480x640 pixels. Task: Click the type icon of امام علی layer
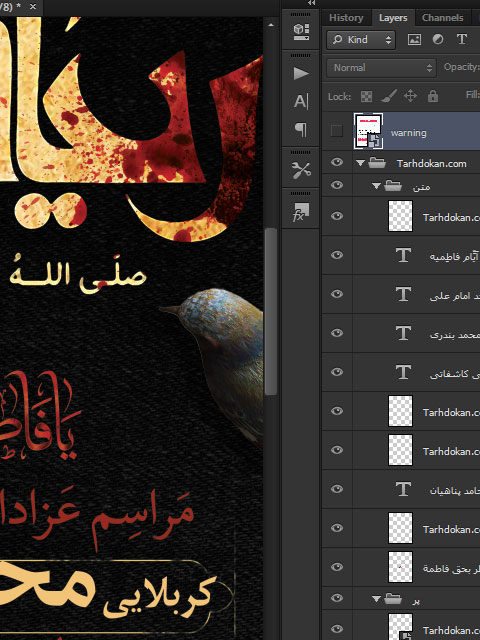point(403,294)
